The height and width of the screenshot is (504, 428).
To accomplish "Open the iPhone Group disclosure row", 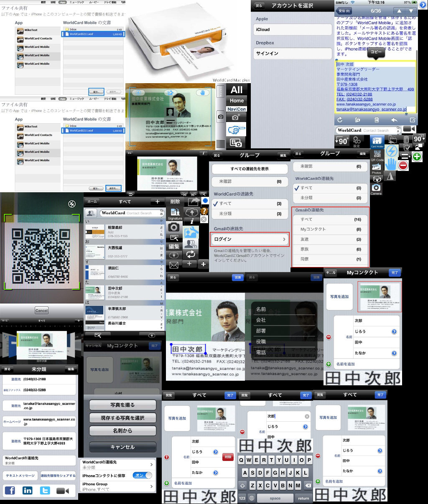I will click(117, 486).
